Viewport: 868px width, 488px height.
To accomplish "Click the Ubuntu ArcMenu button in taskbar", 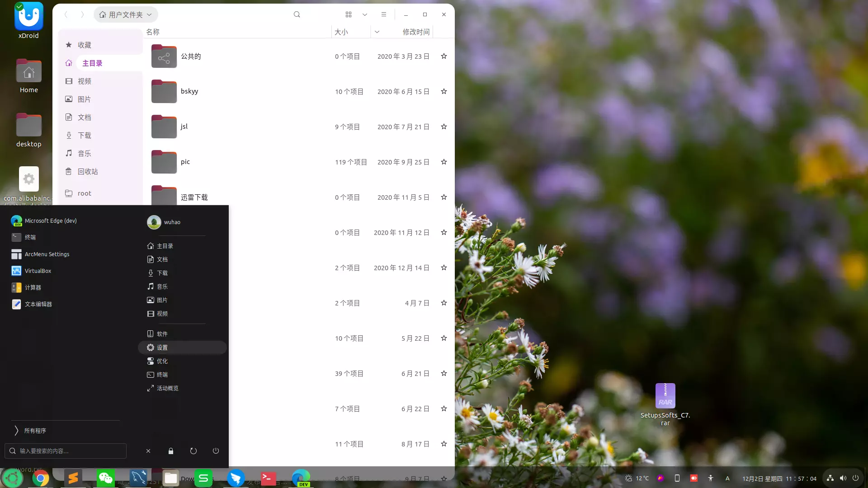I will pos(12,478).
